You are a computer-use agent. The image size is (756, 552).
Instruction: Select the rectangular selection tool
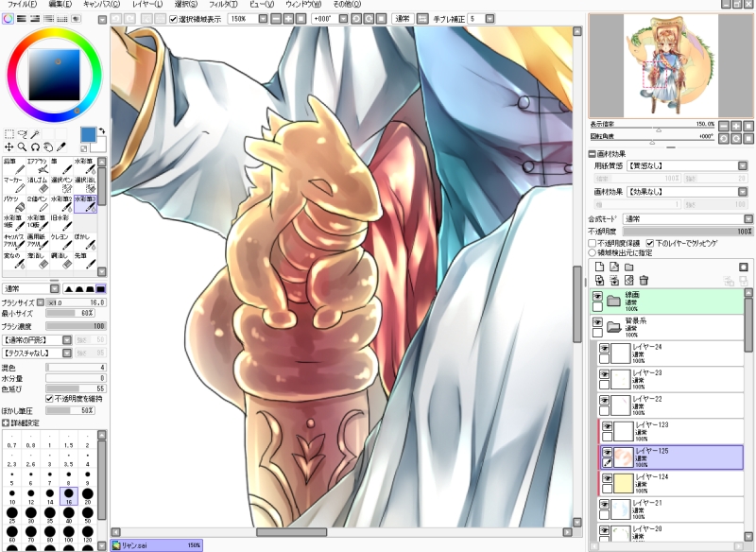[9, 134]
